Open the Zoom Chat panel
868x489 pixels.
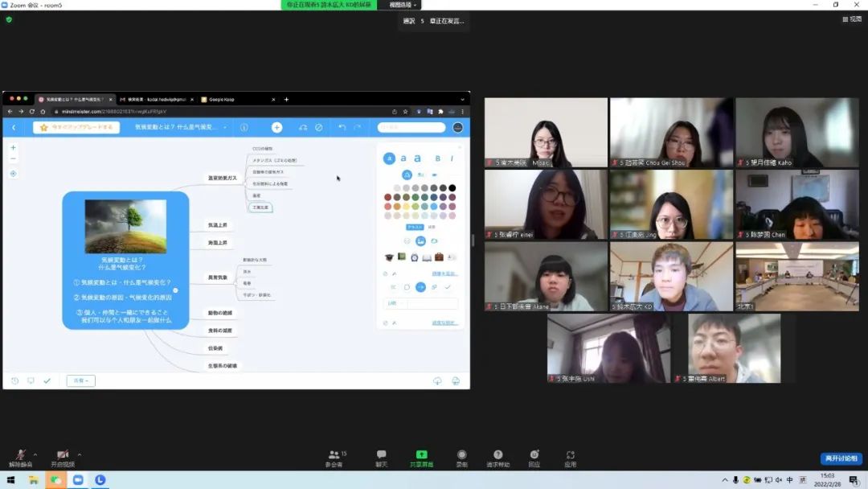tap(381, 456)
